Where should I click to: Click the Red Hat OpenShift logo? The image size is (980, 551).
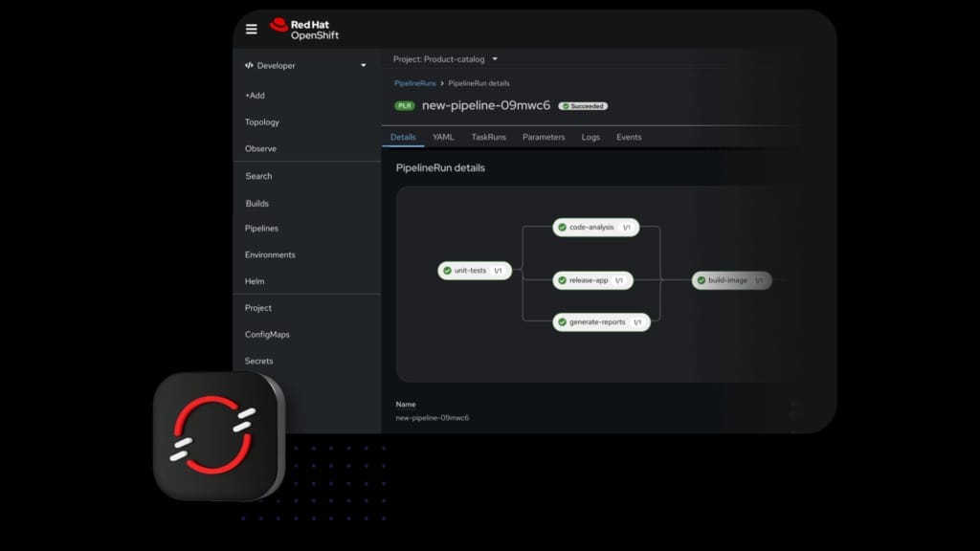click(304, 29)
